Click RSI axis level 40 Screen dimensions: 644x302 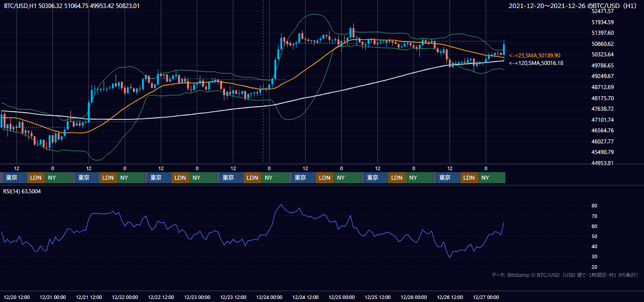click(x=595, y=247)
